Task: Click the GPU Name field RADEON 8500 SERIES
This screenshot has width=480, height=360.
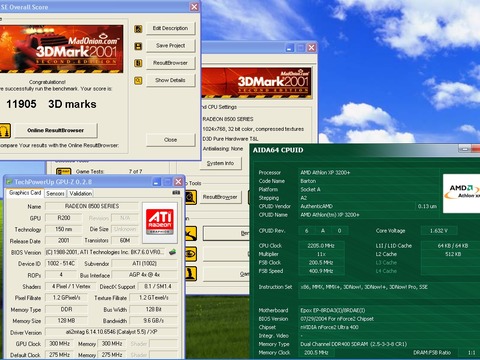Action: pos(92,206)
